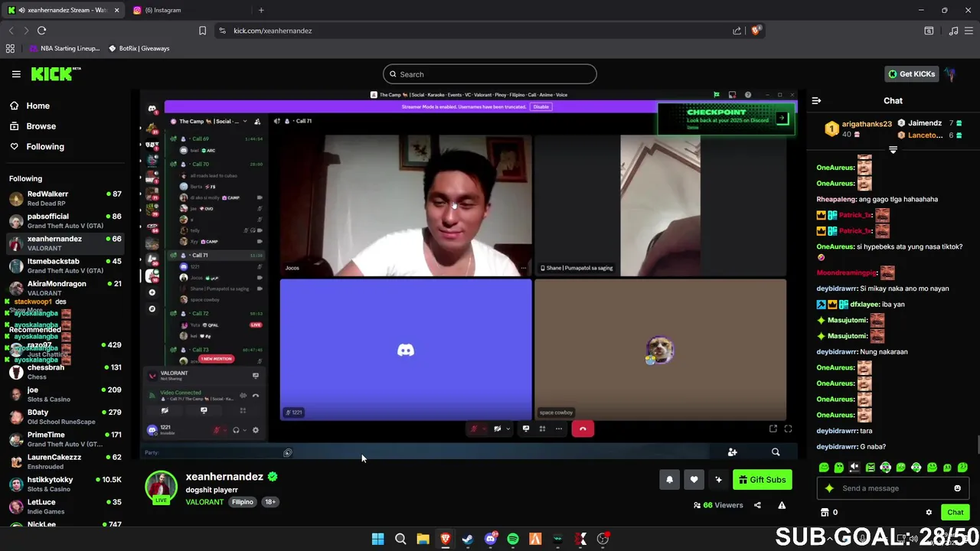Collapse the chat panel with arrow icon

tap(816, 100)
